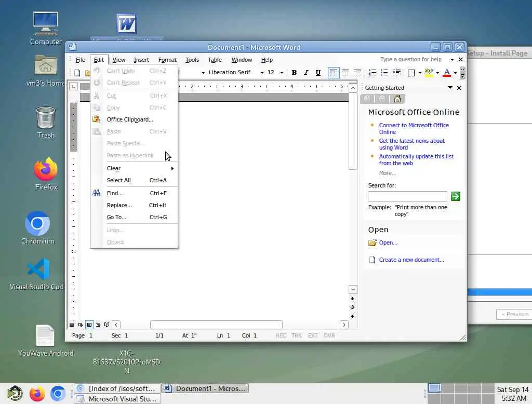Switch to Reading Layout view icon
532x404 pixels.
107,325
